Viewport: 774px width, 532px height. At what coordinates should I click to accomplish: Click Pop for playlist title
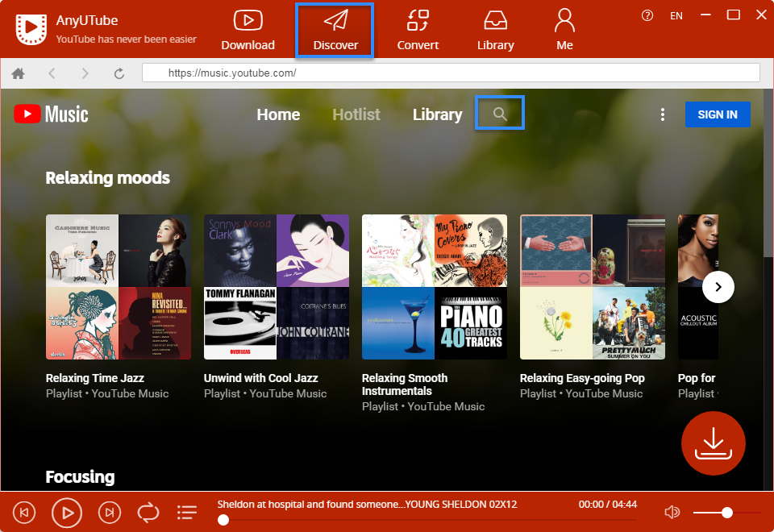point(697,378)
